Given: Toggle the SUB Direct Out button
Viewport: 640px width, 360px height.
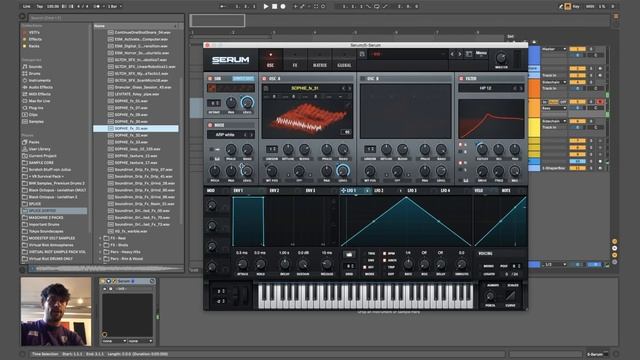Looking at the screenshot, I should [243, 78].
